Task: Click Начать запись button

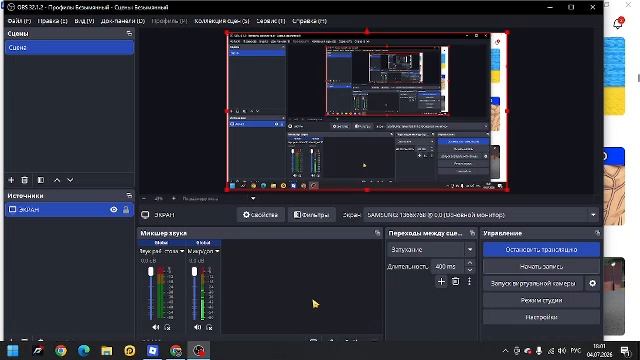Action: point(541,267)
